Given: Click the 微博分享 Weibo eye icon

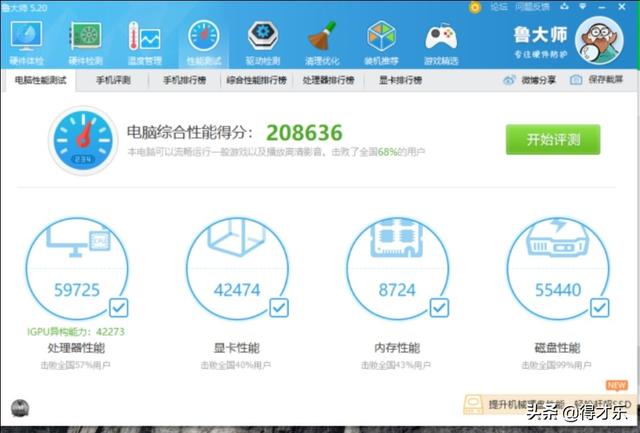Looking at the screenshot, I should (x=509, y=80).
